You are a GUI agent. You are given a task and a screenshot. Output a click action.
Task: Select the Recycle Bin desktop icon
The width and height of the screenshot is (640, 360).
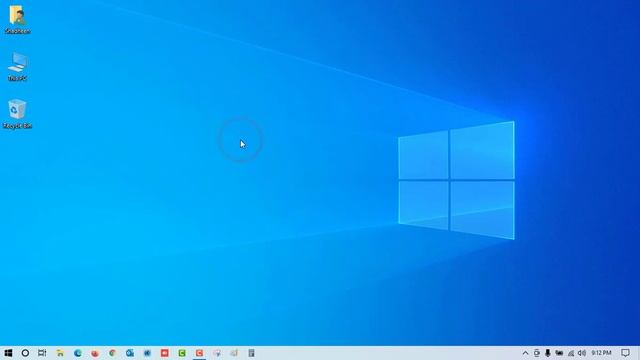(x=17, y=114)
